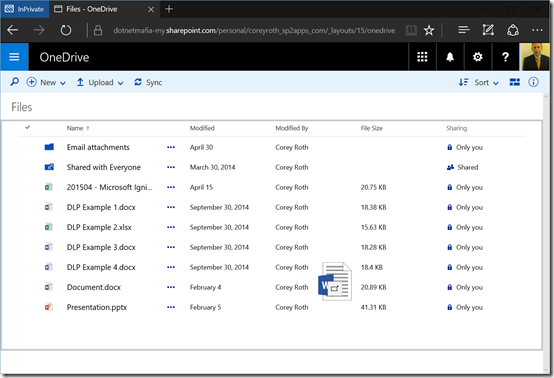Open the browser Share icon
Screen dimensions: 554x378
(x=513, y=30)
